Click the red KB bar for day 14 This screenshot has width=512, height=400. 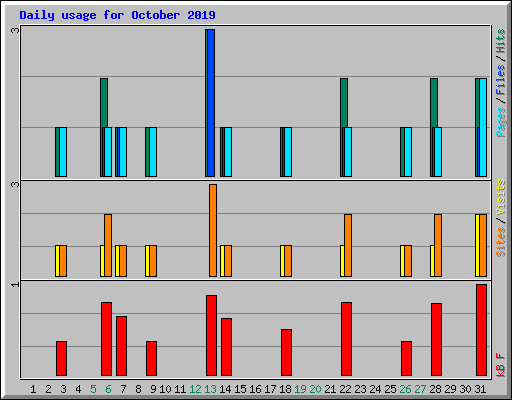[226, 347]
